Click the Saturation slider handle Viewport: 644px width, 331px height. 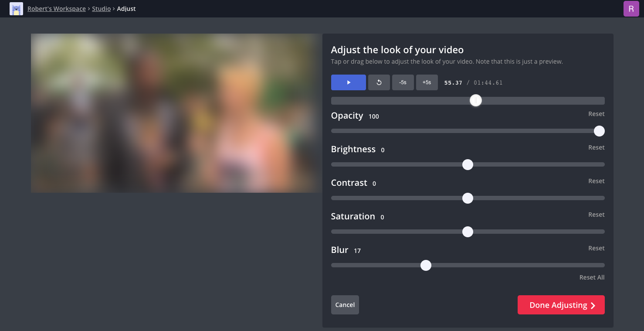click(x=468, y=232)
